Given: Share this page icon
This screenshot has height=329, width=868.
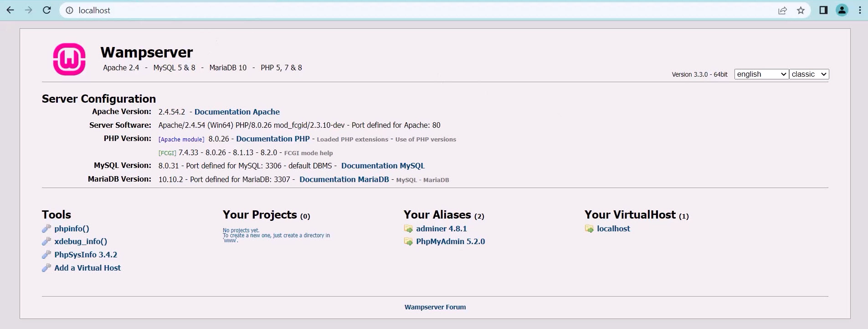Looking at the screenshot, I should [x=782, y=10].
